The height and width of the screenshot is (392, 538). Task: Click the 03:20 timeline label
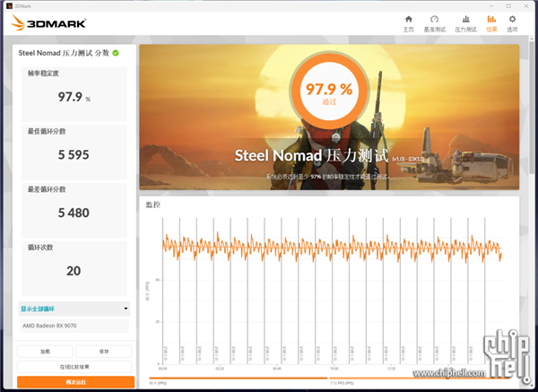click(x=220, y=369)
